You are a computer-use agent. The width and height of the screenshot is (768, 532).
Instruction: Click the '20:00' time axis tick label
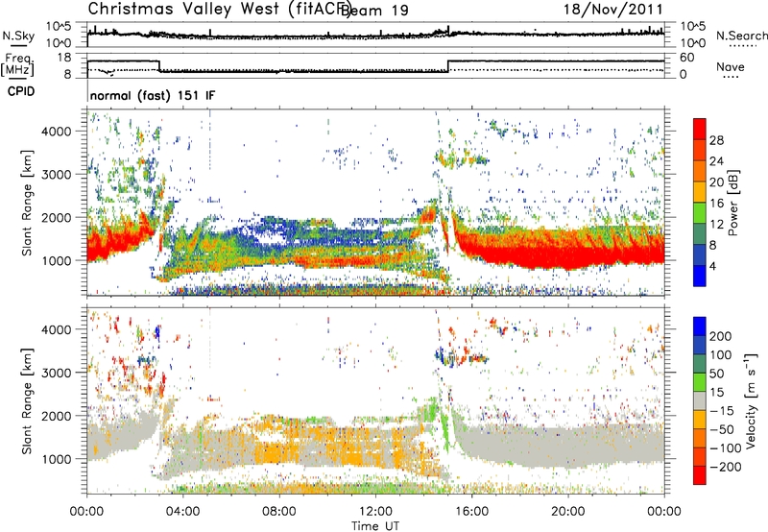567,512
